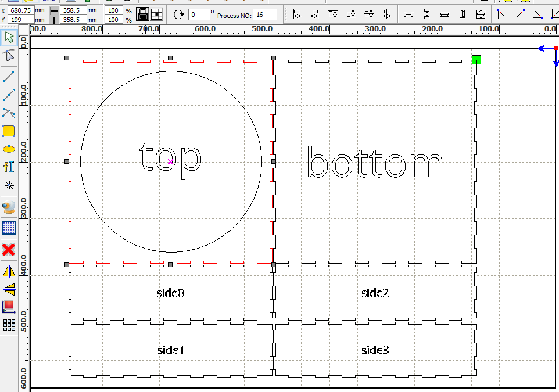Image resolution: width=559 pixels, height=392 pixels.
Task: Align selected objects to the bottom
Action: pos(351,15)
